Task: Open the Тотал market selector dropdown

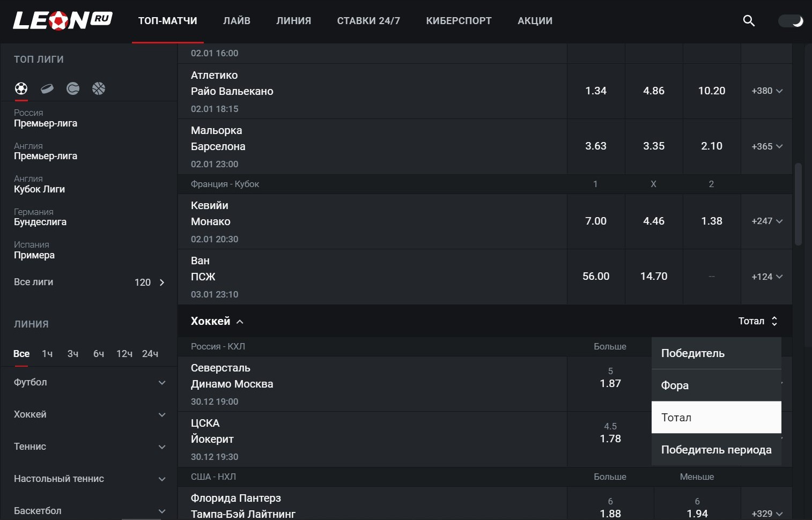Action: pos(758,321)
